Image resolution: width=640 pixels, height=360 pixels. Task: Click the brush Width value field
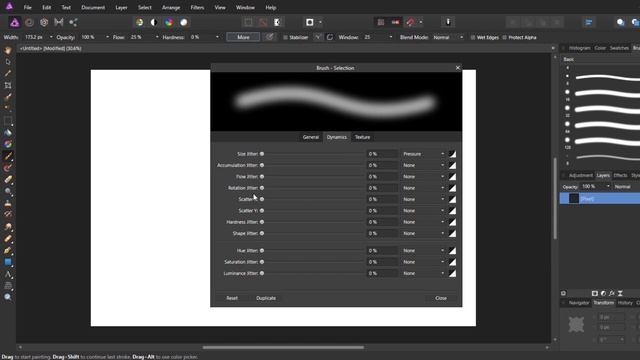(35, 37)
